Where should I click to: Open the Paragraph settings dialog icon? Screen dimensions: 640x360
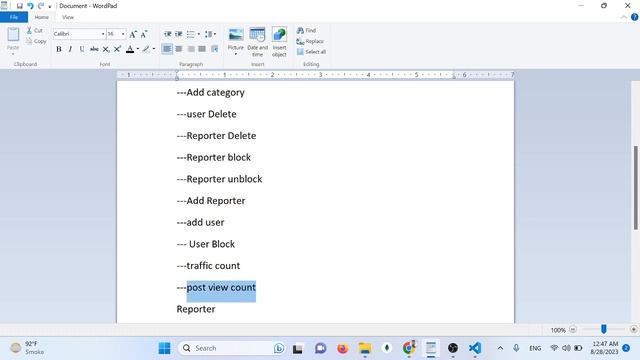coord(214,49)
